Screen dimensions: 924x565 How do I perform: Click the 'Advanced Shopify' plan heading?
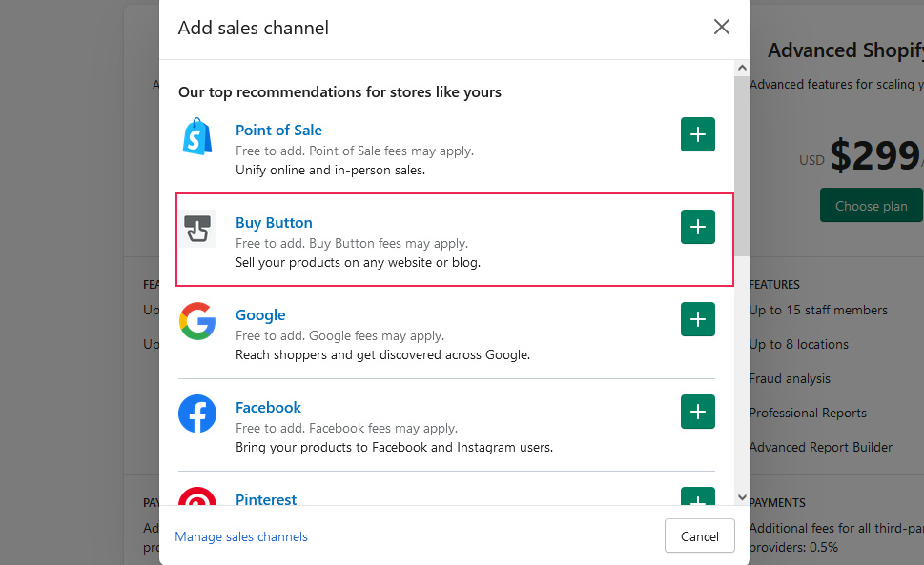pos(846,50)
